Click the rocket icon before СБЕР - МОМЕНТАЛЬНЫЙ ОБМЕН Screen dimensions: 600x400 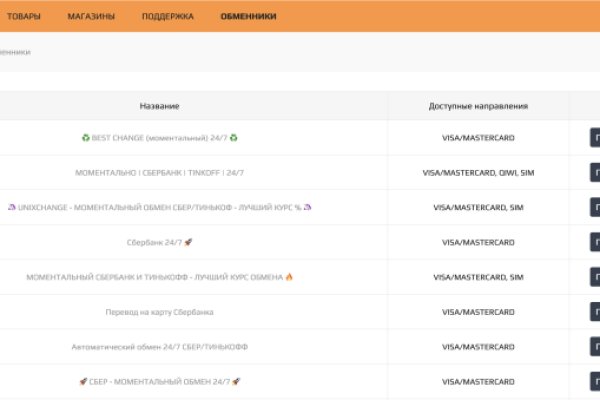coord(83,382)
